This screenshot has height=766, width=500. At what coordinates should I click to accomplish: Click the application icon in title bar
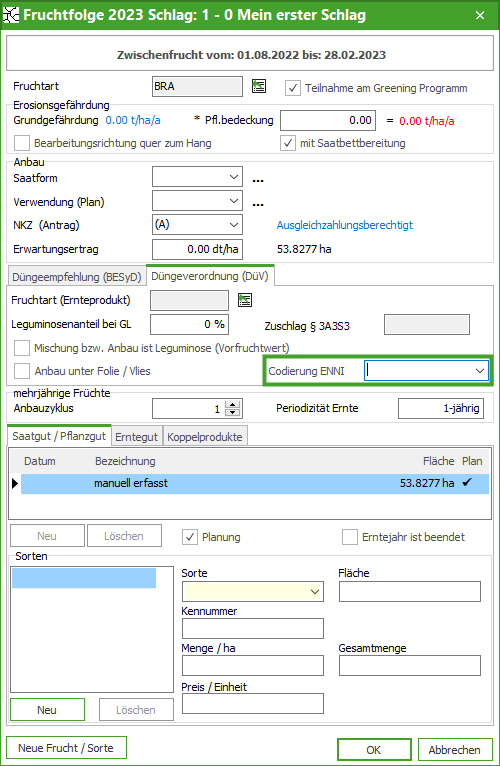tap(11, 15)
